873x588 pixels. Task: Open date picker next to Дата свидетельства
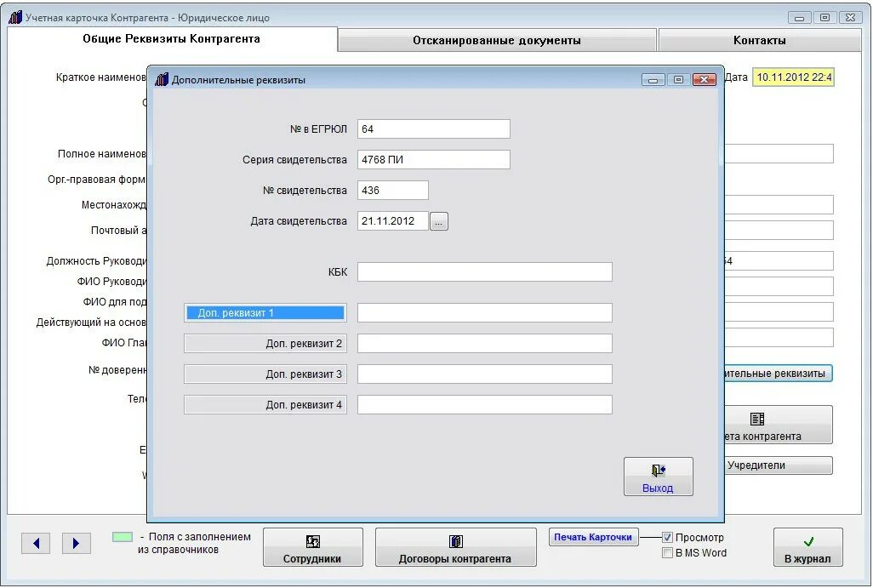click(x=439, y=221)
